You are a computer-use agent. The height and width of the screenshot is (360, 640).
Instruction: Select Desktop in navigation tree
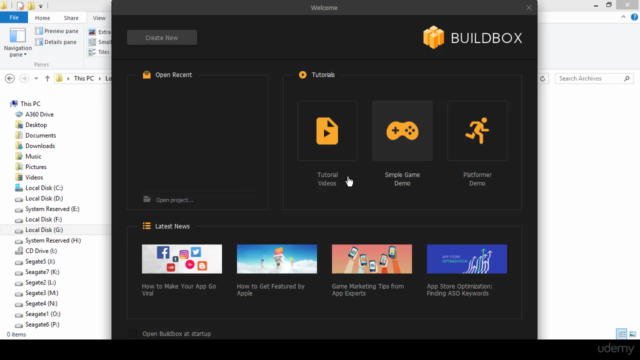pos(36,125)
